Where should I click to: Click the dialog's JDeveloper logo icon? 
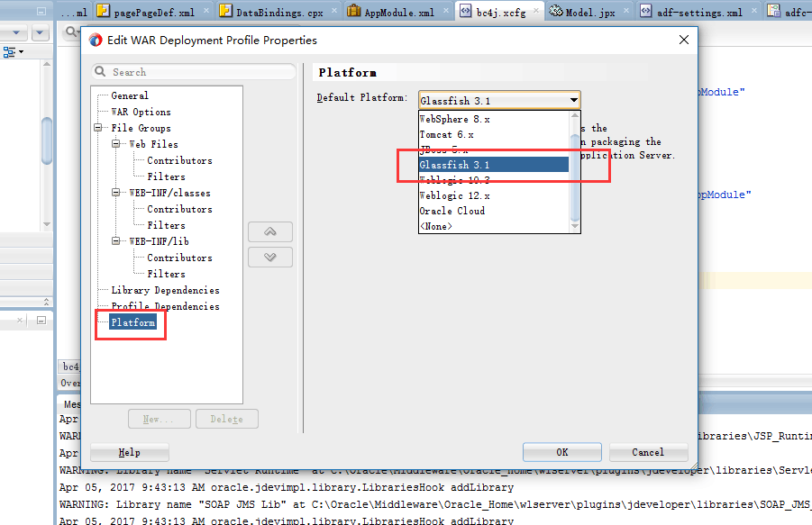pyautogui.click(x=96, y=40)
